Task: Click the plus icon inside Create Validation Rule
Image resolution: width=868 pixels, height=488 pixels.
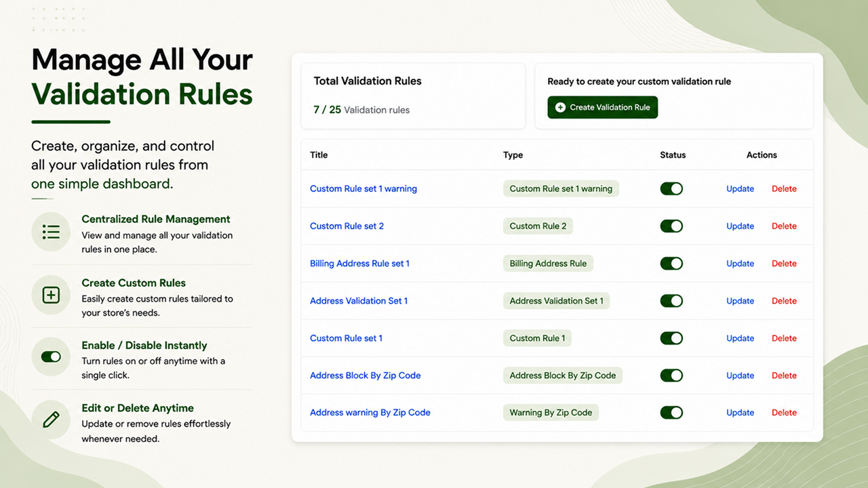Action: pos(560,107)
